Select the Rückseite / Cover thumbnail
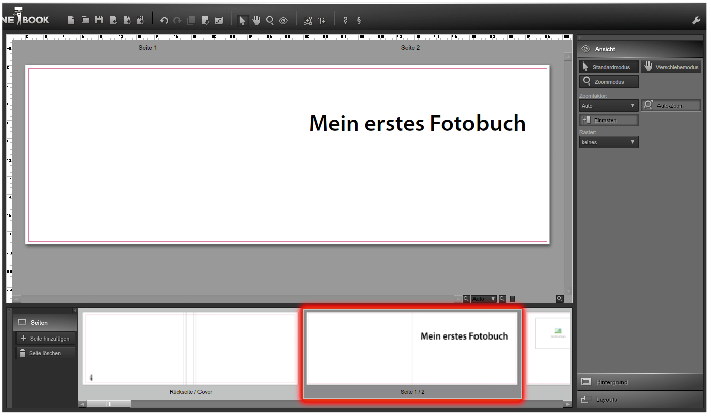The width and height of the screenshot is (711, 416). point(190,349)
